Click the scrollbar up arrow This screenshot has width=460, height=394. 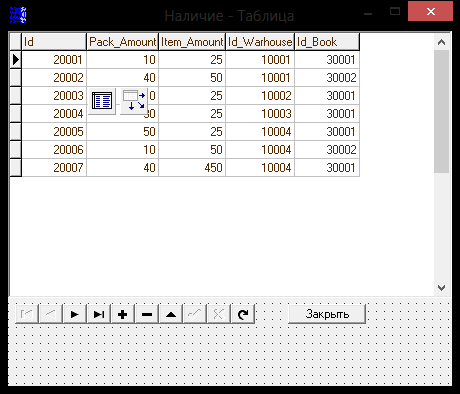[442, 42]
